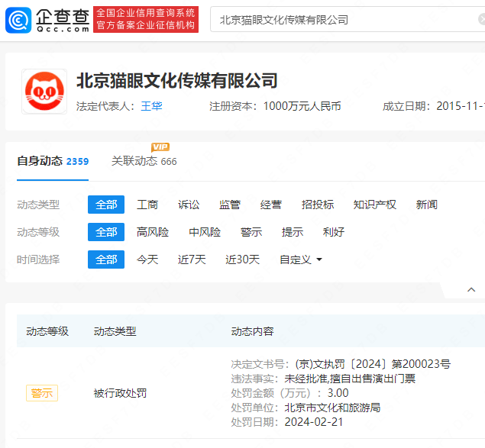
Task: Click 北京市文化和旅游局 penalty authority
Action: [x=332, y=408]
